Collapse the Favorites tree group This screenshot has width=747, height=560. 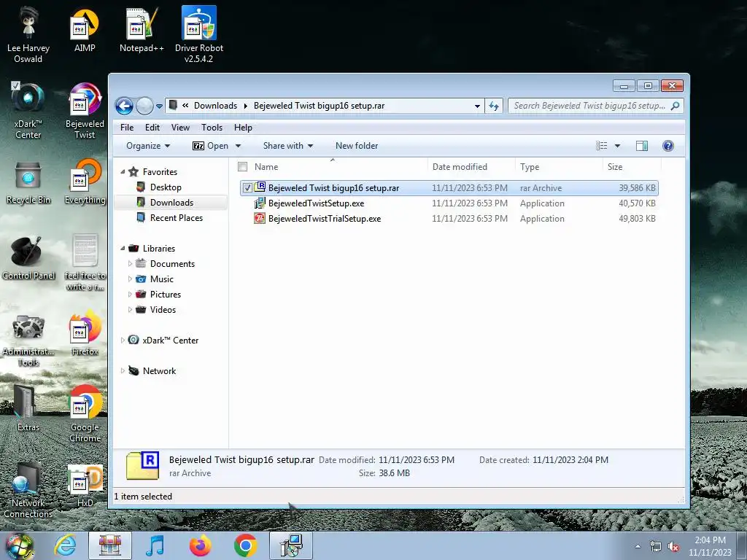tap(123, 172)
